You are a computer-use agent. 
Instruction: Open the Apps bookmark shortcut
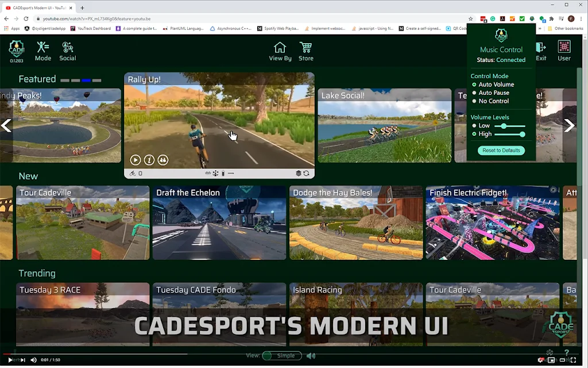click(11, 28)
